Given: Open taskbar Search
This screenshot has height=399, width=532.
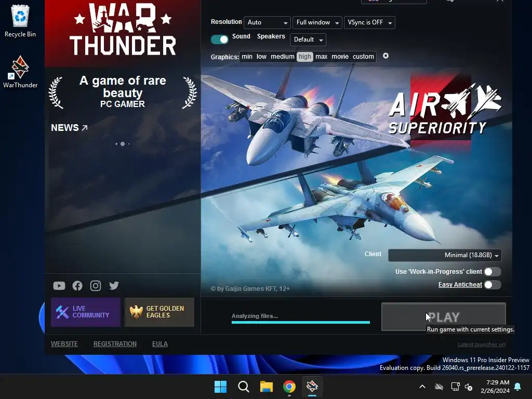Looking at the screenshot, I should pos(244,387).
